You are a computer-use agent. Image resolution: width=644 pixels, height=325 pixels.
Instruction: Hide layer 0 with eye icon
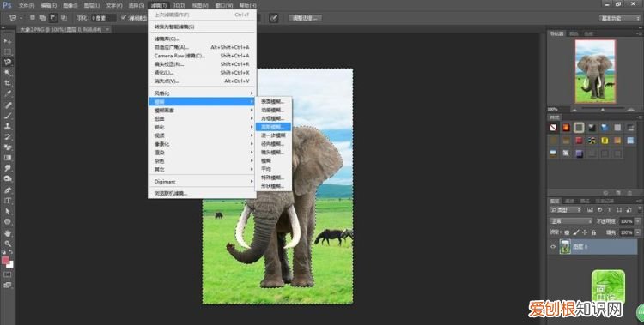click(x=553, y=247)
